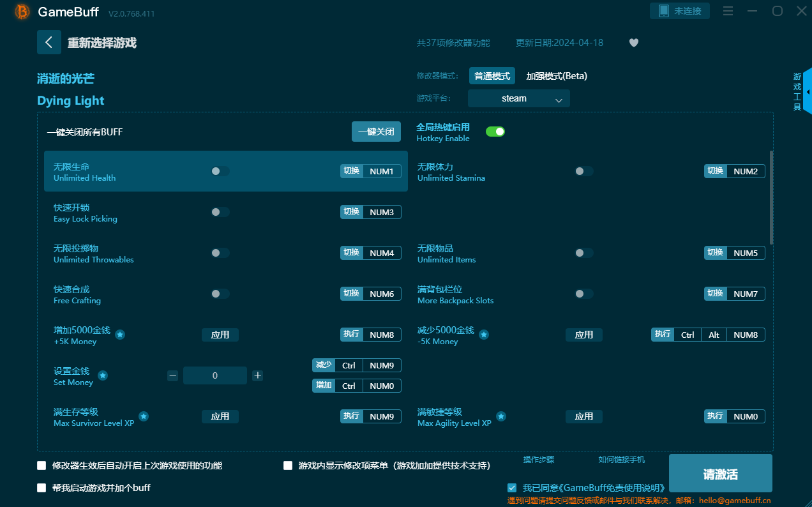Image resolution: width=812 pixels, height=507 pixels.
Task: Click the 共37项修改器功能 text
Action: [453, 43]
